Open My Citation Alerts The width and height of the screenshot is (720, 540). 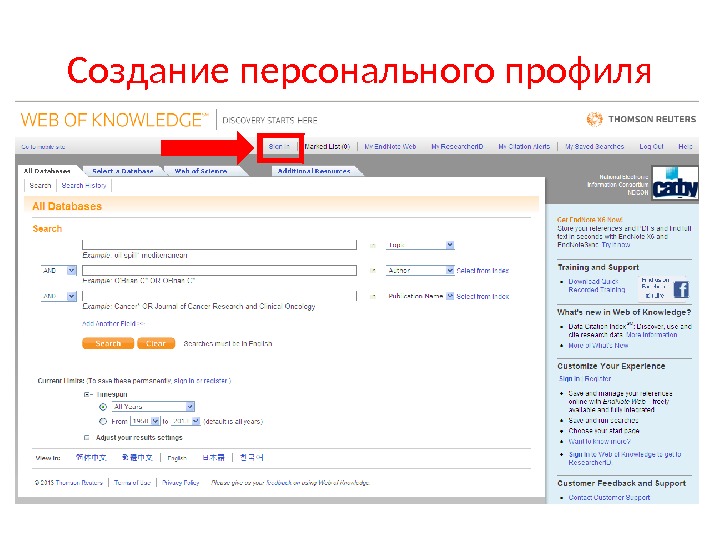[524, 146]
